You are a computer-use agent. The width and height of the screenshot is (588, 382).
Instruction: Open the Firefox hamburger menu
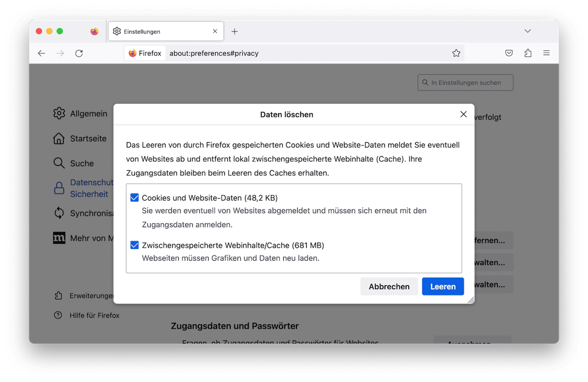pyautogui.click(x=546, y=53)
